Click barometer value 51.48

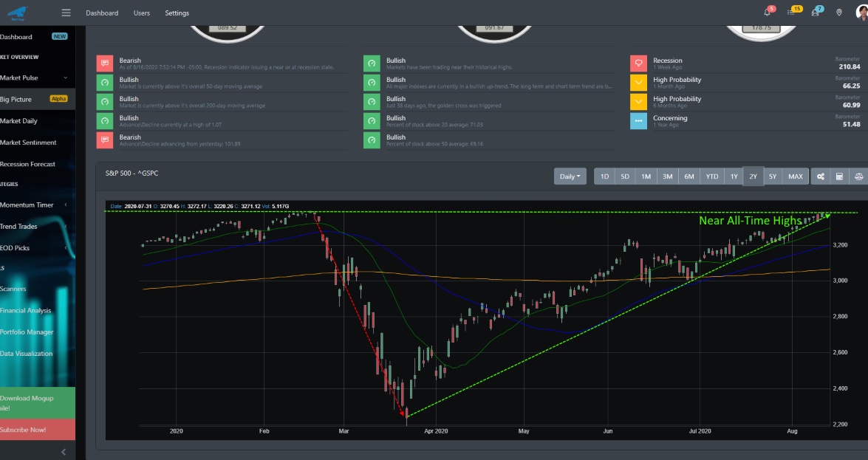852,125
